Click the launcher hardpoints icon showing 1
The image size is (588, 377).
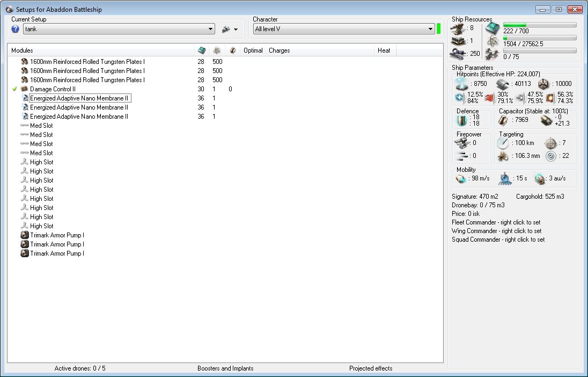(x=458, y=41)
